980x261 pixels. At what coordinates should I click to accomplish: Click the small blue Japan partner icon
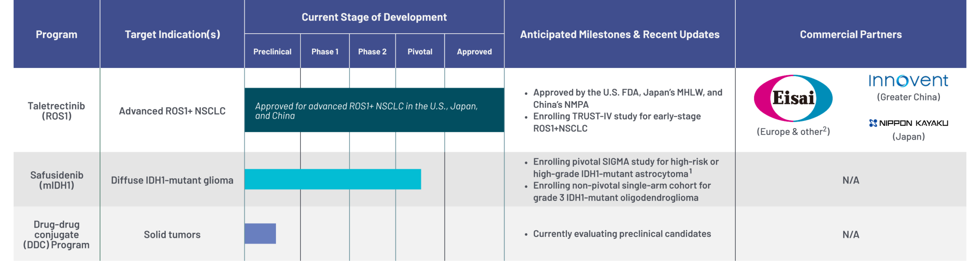[873, 123]
